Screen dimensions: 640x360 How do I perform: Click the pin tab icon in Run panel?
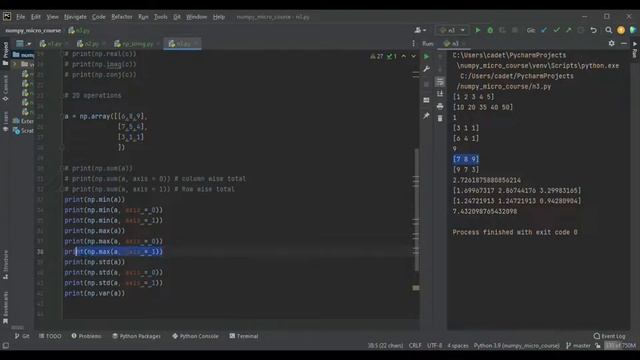point(427,116)
